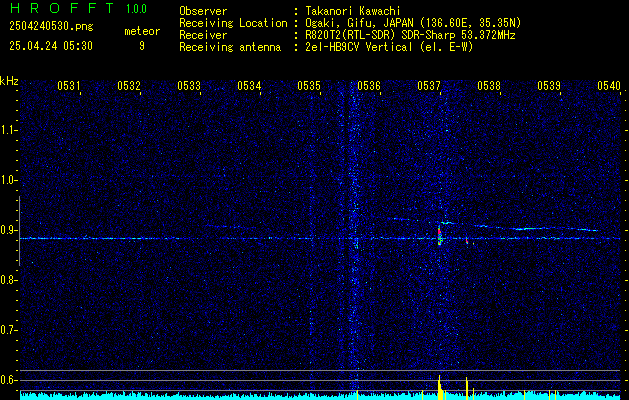This screenshot has width=629, height=400.
Task: Select observer name Takanori Kawachi
Action: coord(353,11)
